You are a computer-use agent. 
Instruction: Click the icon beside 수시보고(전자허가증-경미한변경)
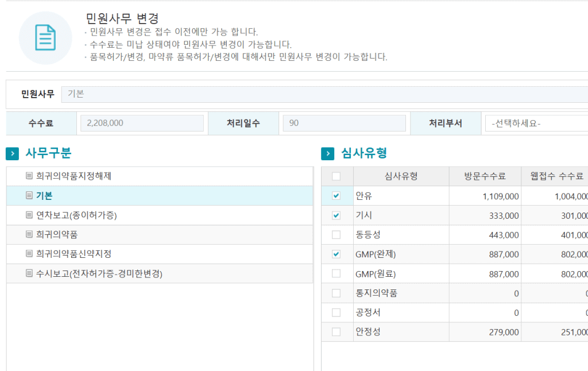[29, 274]
